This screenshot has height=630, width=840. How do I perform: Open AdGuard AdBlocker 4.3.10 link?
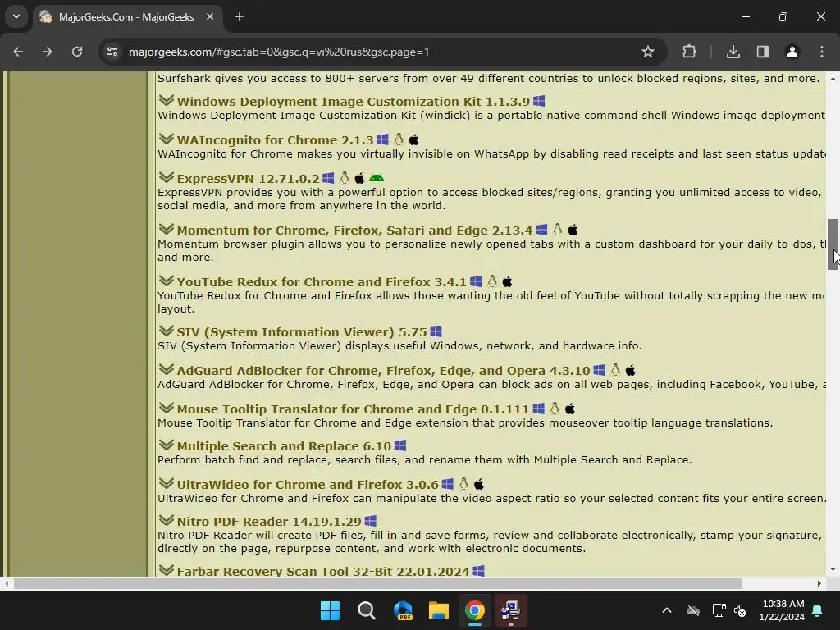click(x=384, y=371)
